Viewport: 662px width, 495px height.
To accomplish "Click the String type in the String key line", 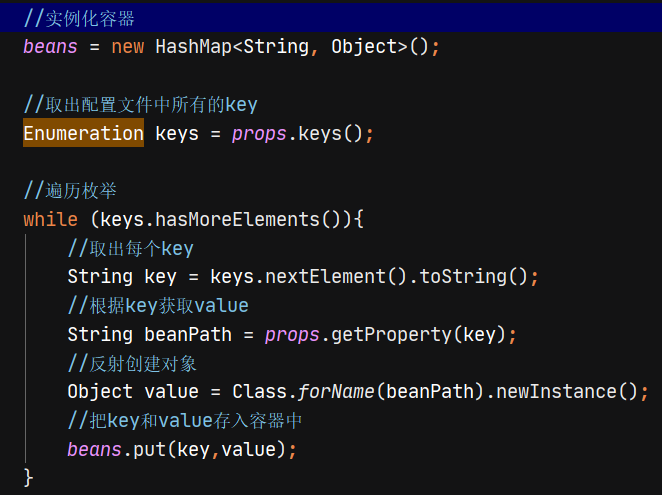I will (100, 277).
